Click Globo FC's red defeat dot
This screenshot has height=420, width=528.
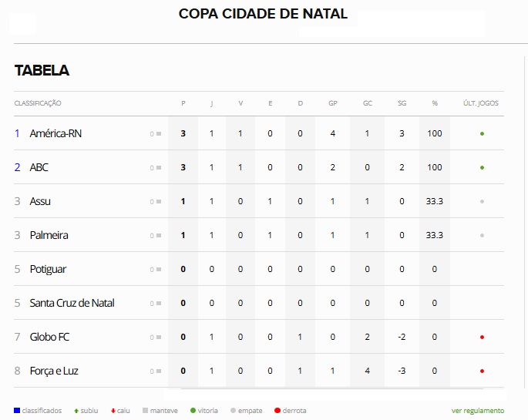pyautogui.click(x=482, y=337)
